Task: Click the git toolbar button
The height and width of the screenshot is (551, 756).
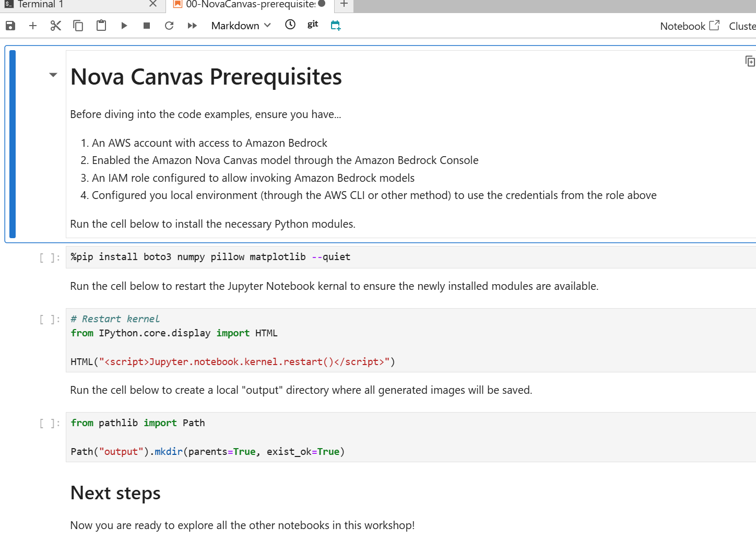Action: (313, 24)
